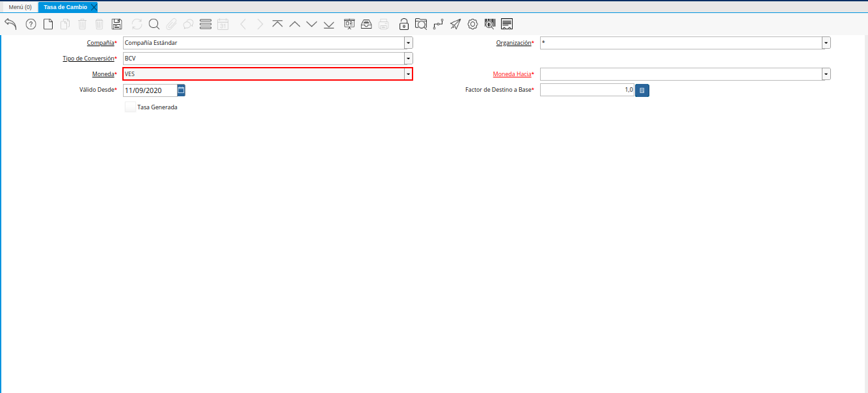Click the Compañía field showing Compañía Estándar
Viewport: 868px width, 393px height.
(264, 43)
